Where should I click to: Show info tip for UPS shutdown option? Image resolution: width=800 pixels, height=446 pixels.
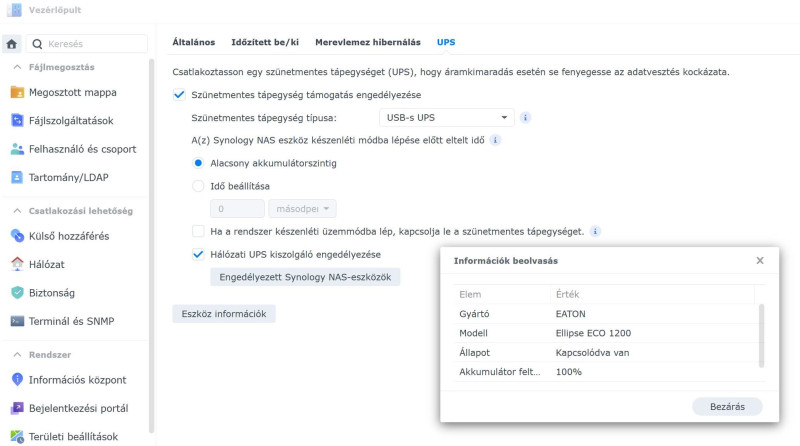tap(595, 232)
